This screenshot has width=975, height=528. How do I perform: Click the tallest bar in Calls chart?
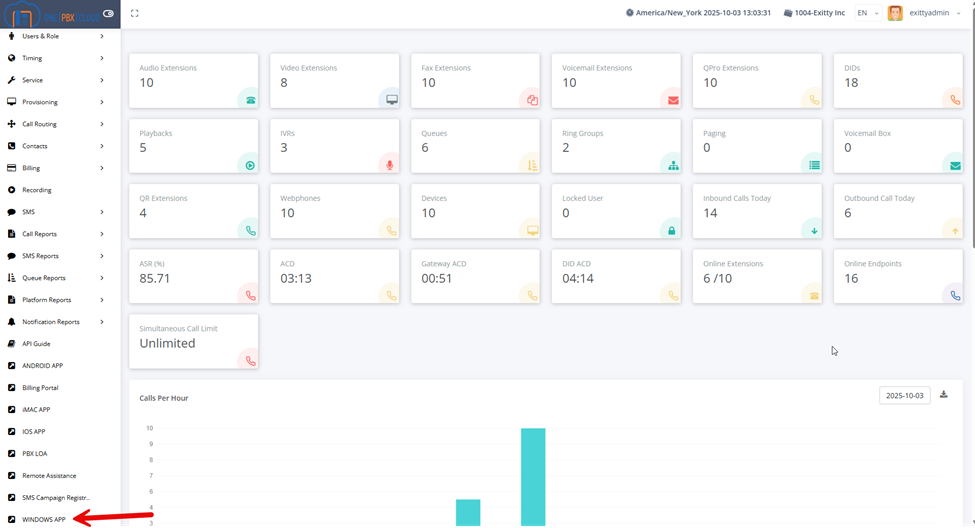(x=533, y=476)
